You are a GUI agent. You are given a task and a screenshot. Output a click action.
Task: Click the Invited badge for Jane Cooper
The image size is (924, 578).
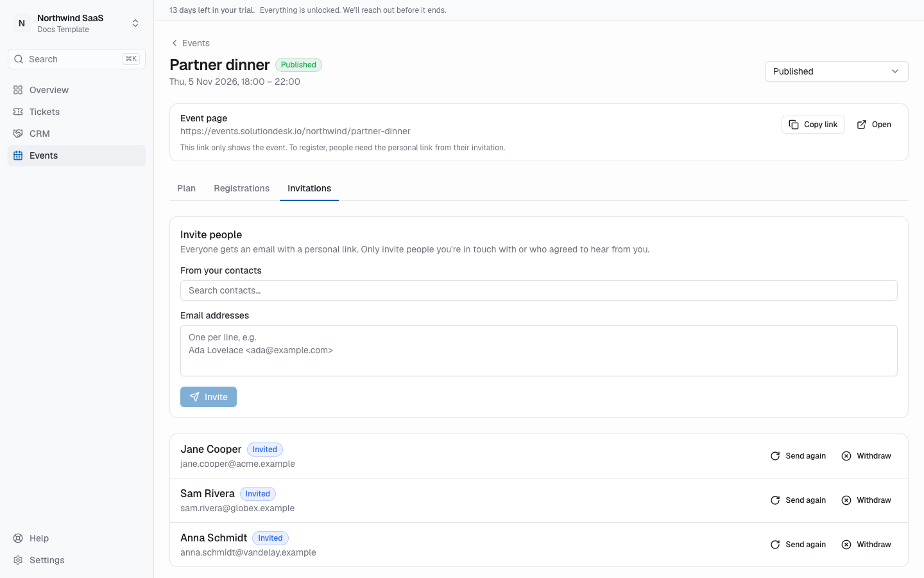click(x=265, y=450)
